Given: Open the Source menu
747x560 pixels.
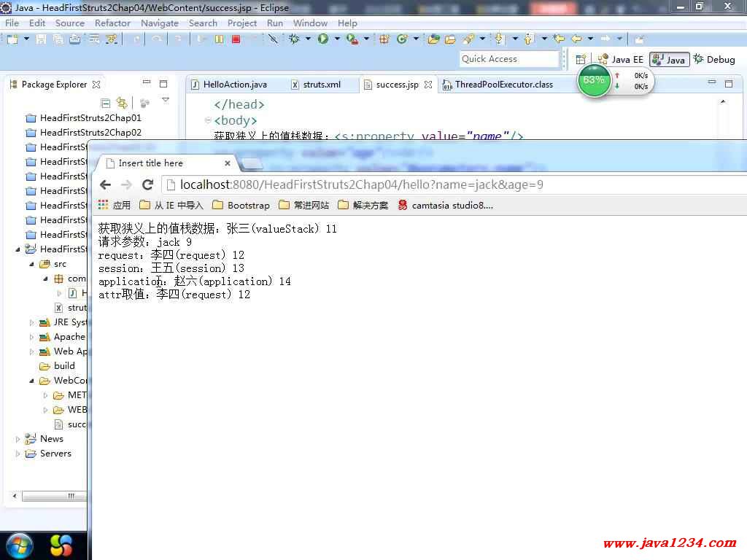Looking at the screenshot, I should [x=69, y=23].
